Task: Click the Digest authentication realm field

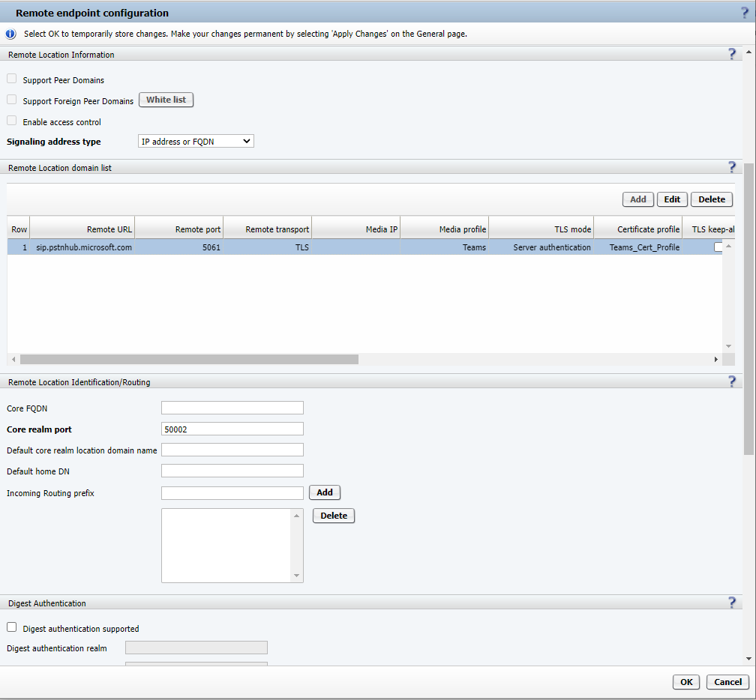Action: coord(196,648)
